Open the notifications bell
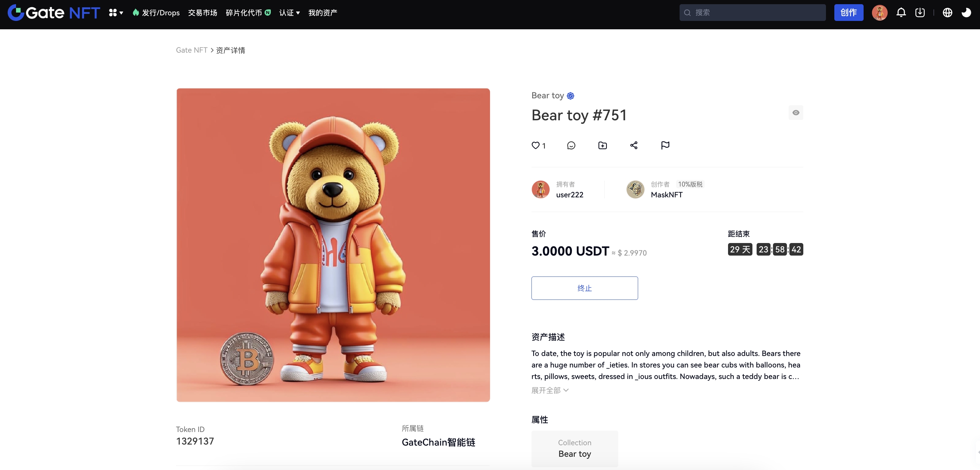The height and width of the screenshot is (470, 980). (901, 13)
